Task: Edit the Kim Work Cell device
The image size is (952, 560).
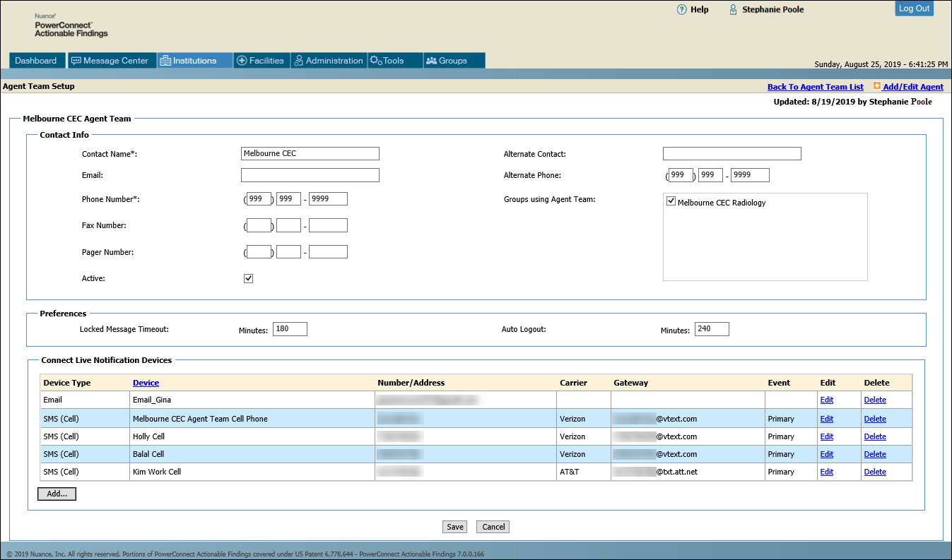Action: (826, 472)
